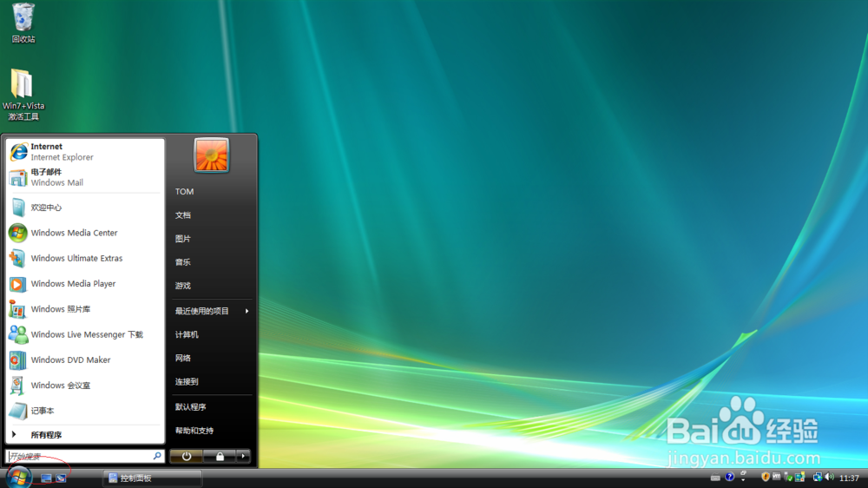868x488 pixels.
Task: Open Windows 照片库 photo gallery
Action: pos(85,309)
